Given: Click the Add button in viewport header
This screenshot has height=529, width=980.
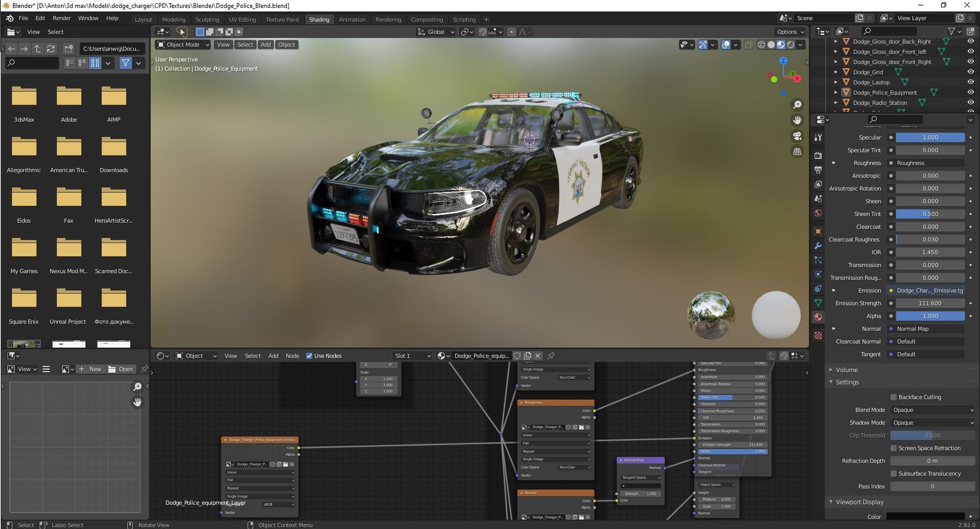Looking at the screenshot, I should click(266, 45).
